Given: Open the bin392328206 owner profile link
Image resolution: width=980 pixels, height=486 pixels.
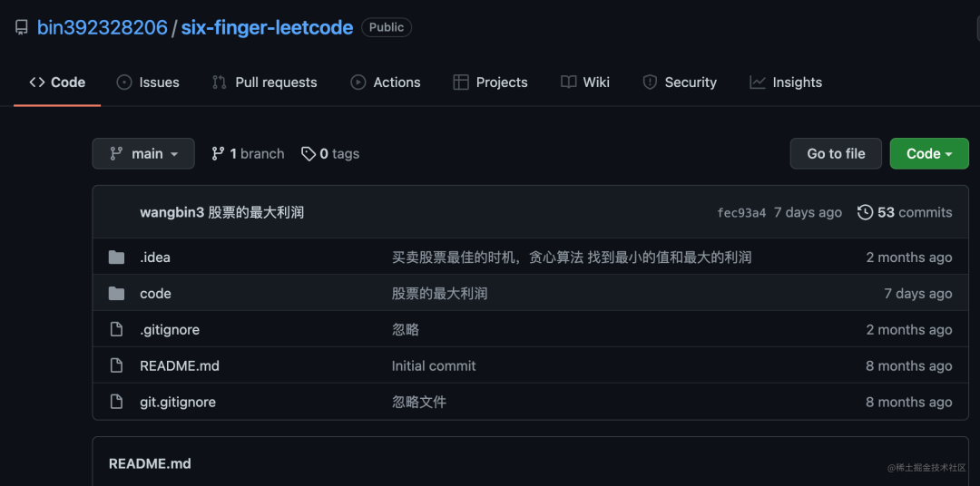Looking at the screenshot, I should point(103,27).
